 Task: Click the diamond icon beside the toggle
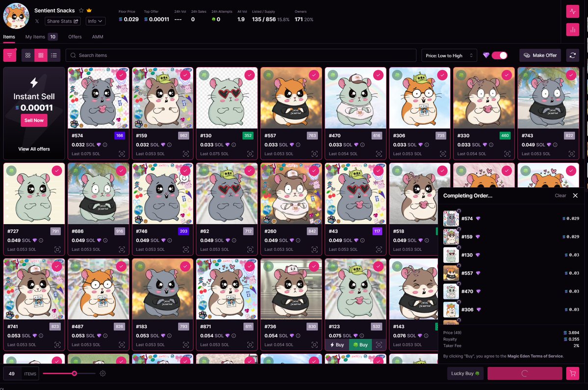coord(486,55)
